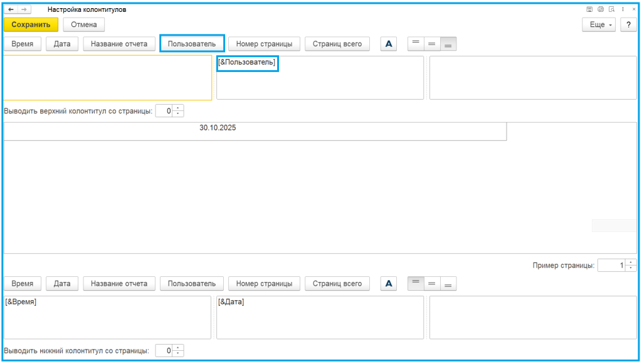Screen dimensions: 642x364
Task: Open print preview icon in title bar
Action: point(611,9)
